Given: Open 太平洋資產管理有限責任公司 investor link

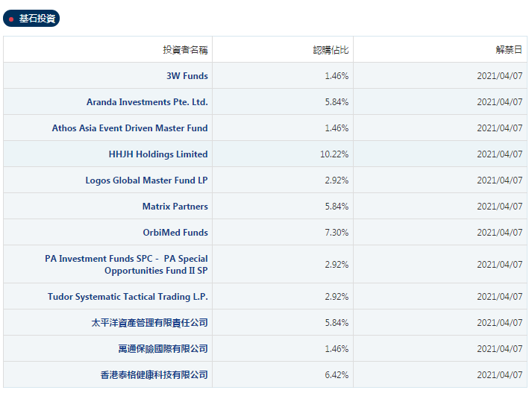Looking at the screenshot, I should 150,322.
